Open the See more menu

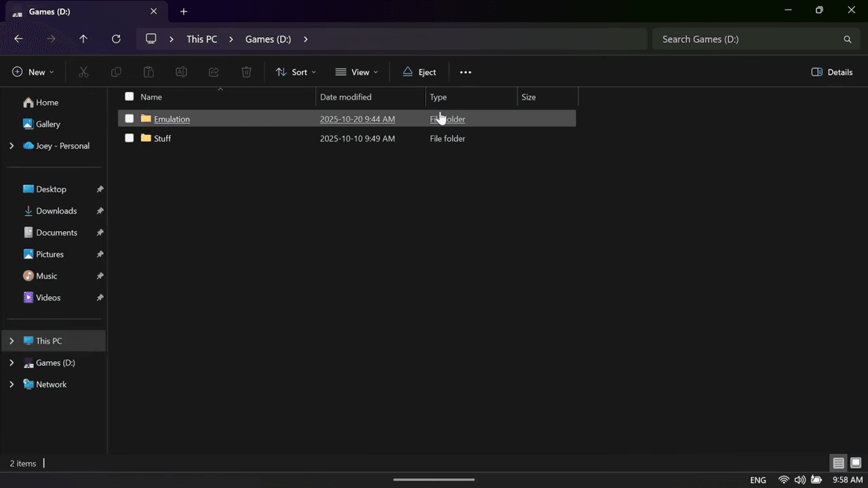click(x=465, y=72)
